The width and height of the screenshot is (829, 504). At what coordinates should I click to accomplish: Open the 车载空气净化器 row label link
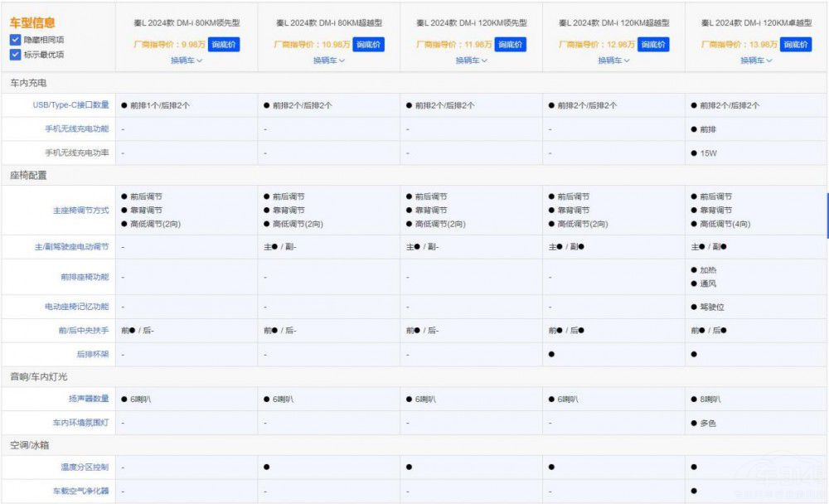(81, 491)
